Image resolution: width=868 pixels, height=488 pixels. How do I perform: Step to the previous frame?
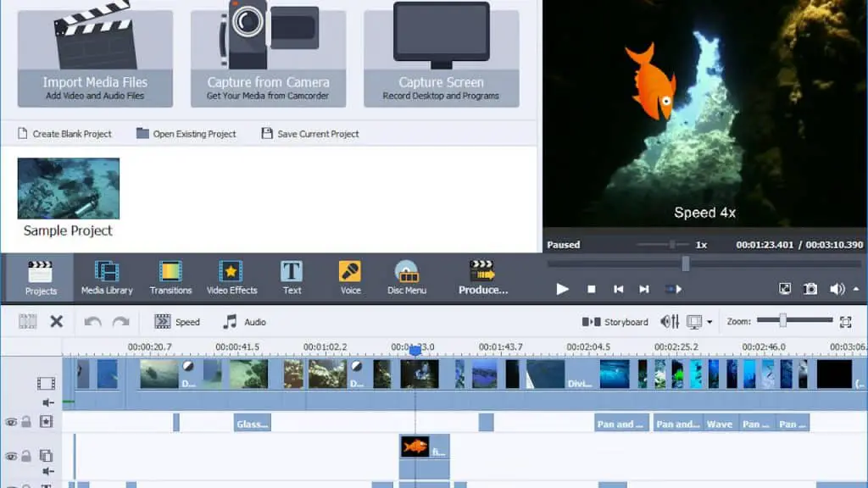tap(618, 289)
